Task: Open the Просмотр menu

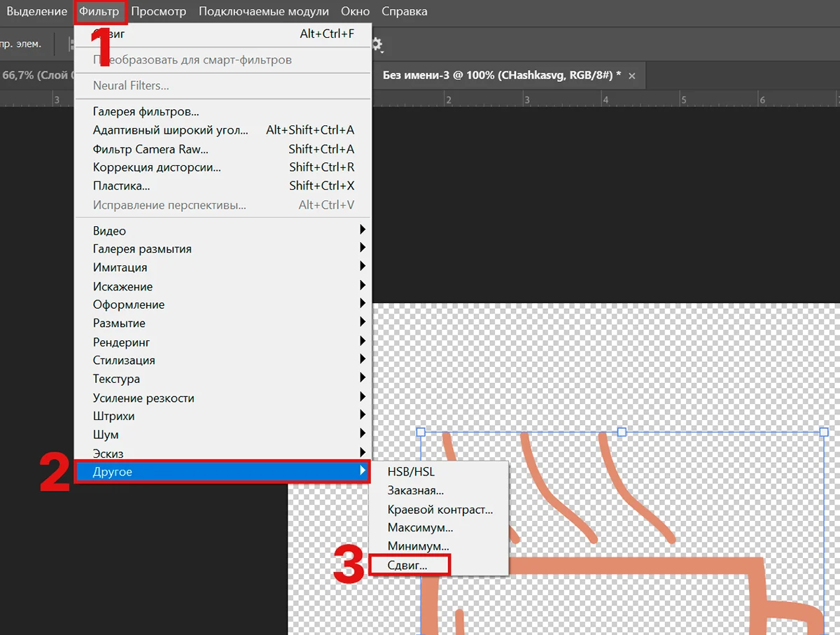Action: [159, 12]
